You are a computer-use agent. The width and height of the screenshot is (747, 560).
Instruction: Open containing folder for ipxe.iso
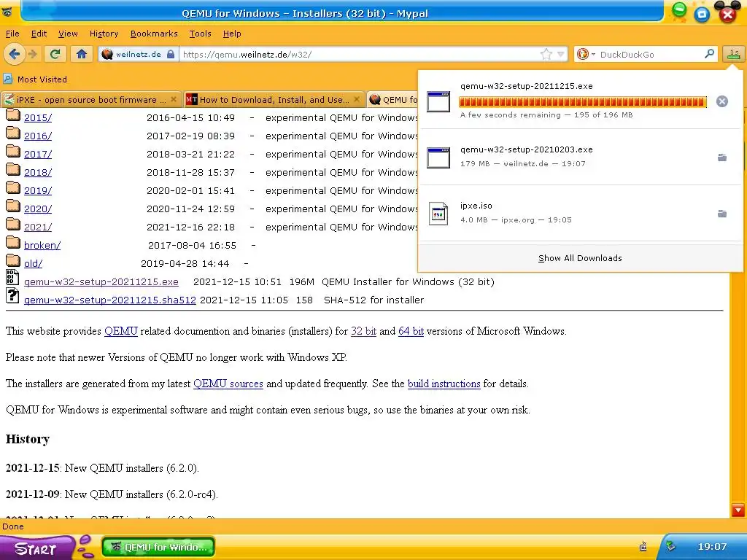click(722, 214)
